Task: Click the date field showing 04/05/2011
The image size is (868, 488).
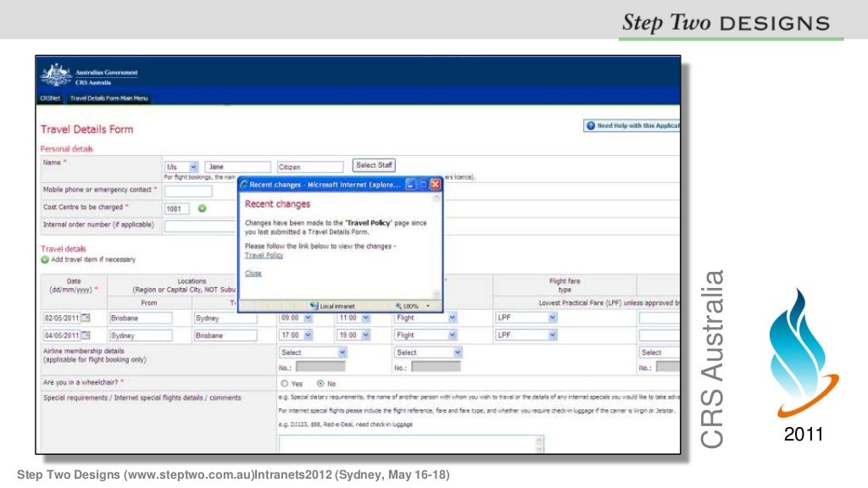Action: pos(62,335)
